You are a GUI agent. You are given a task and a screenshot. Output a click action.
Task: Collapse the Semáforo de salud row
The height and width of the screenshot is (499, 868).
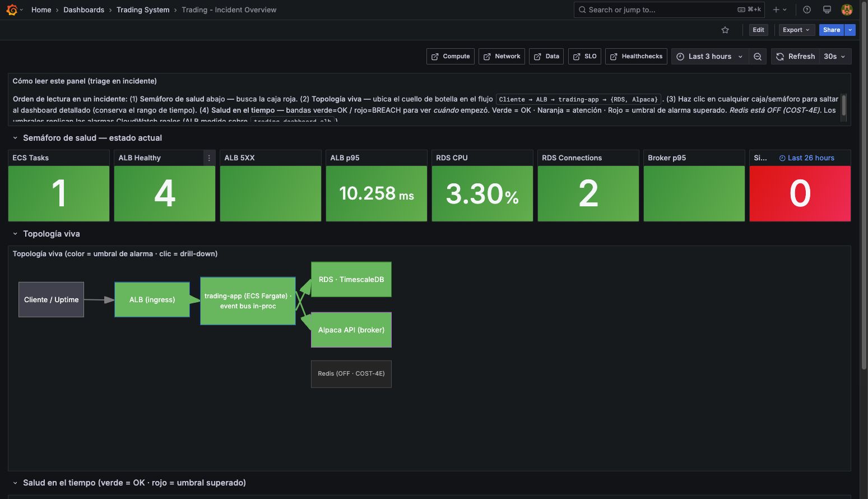pyautogui.click(x=15, y=138)
